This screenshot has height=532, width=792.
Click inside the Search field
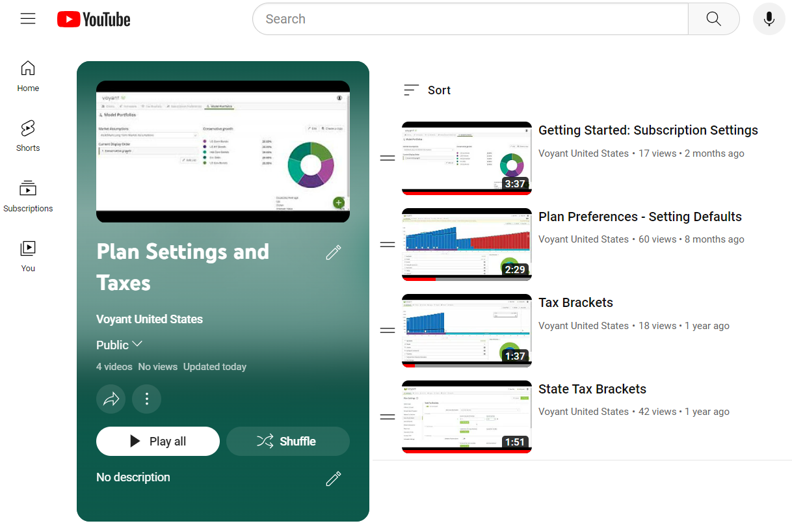(x=470, y=19)
